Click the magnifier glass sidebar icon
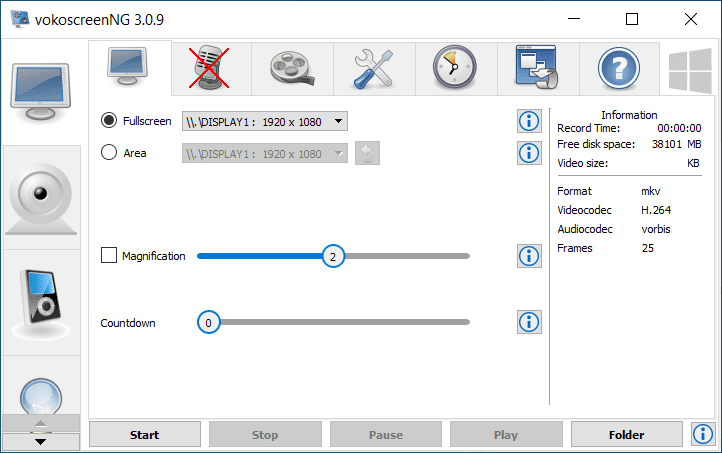Viewport: 722px width, 453px height. point(41,396)
